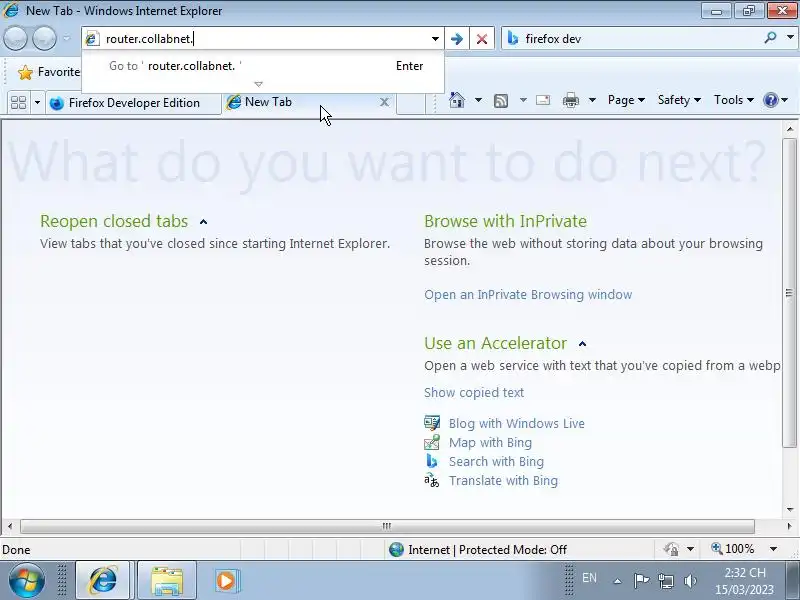Click the red Stop button
The image size is (800, 600).
pos(482,39)
